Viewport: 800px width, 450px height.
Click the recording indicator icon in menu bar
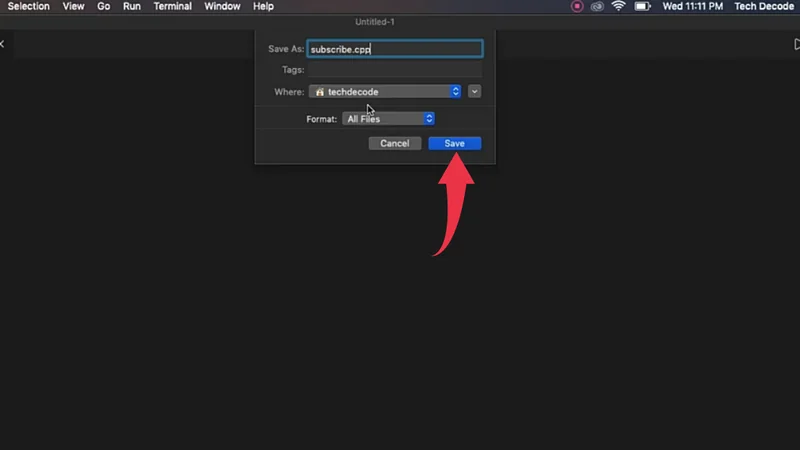tap(577, 6)
